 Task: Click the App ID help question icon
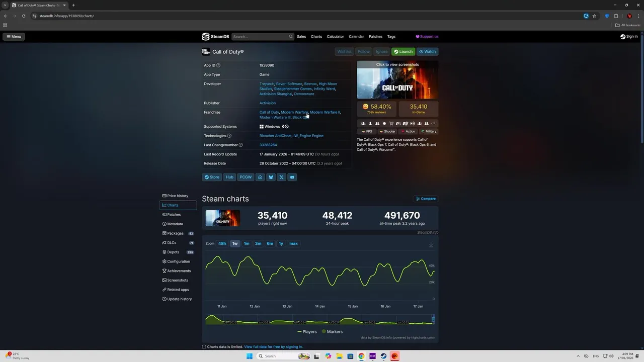(218, 65)
